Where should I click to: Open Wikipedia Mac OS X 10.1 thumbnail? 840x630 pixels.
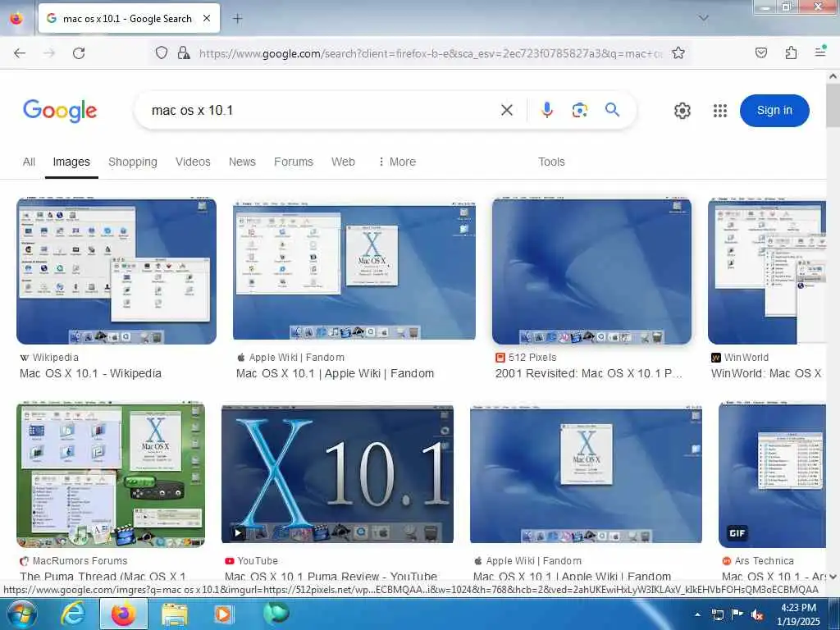pyautogui.click(x=116, y=271)
